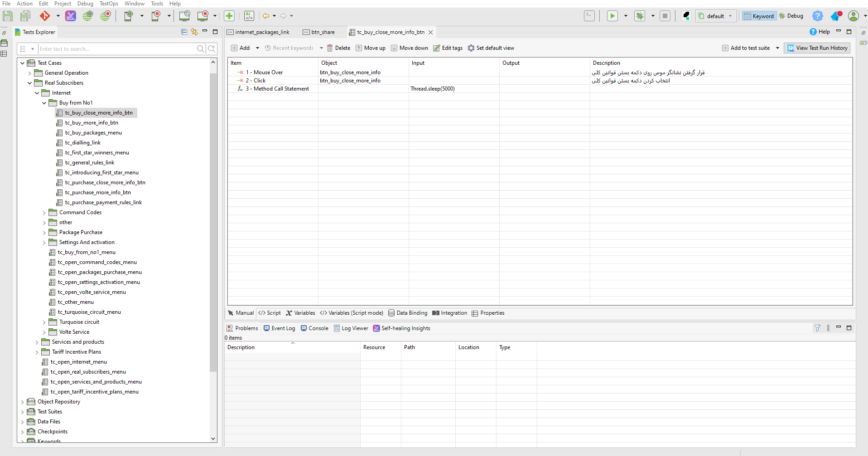The image size is (868, 456).
Task: Expand the Object Repository node
Action: pyautogui.click(x=23, y=402)
